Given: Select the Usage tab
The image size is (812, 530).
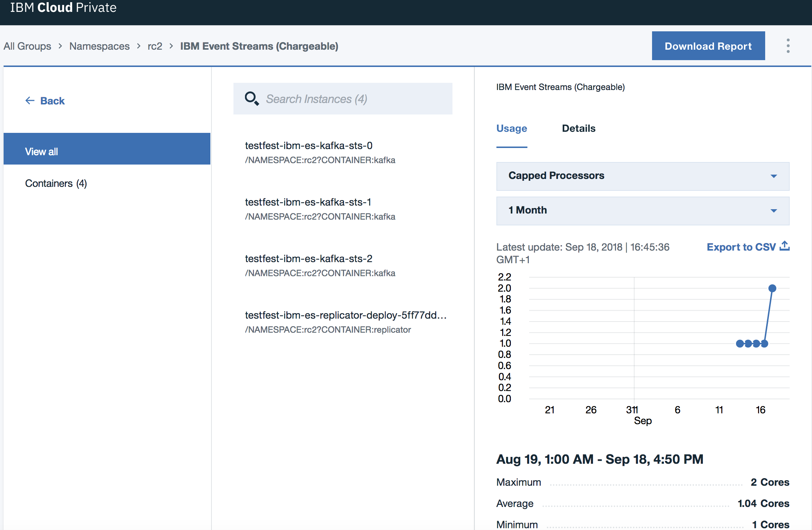Looking at the screenshot, I should point(512,129).
